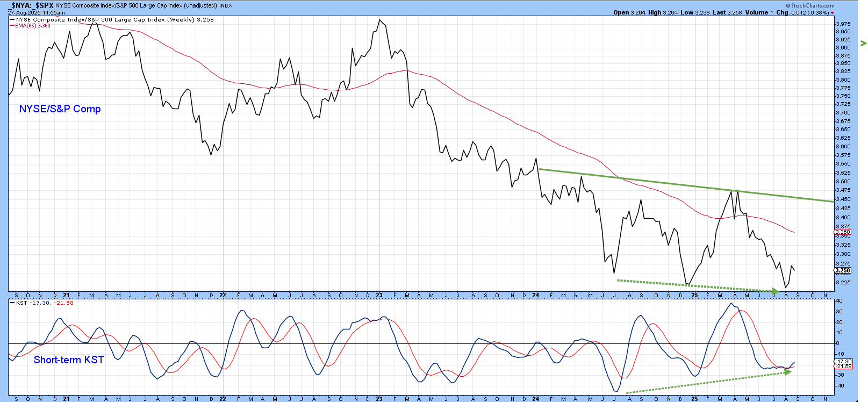Select the NYSE/S&P Comp chart annotation
This screenshot has width=868, height=402.
click(60, 109)
